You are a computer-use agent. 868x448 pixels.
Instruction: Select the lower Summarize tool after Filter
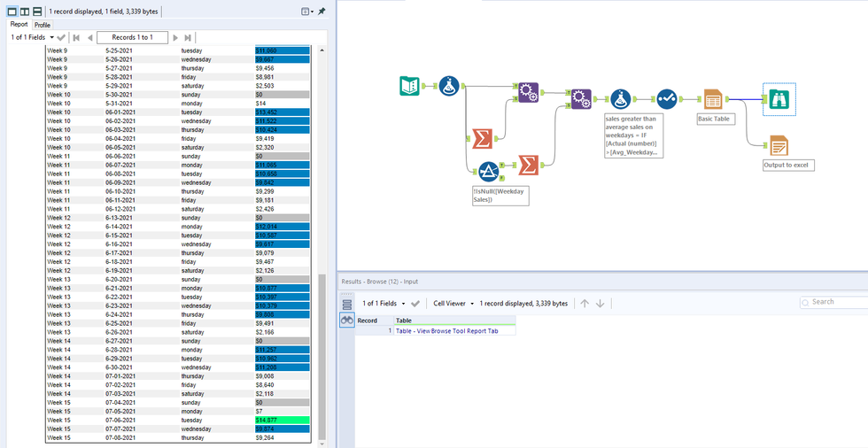pyautogui.click(x=529, y=165)
